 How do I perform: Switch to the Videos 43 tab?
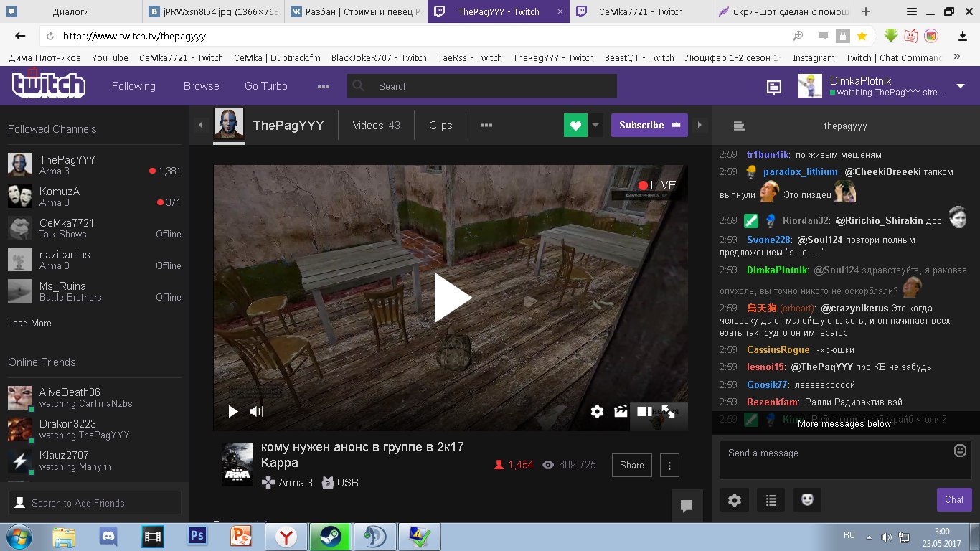click(x=376, y=125)
